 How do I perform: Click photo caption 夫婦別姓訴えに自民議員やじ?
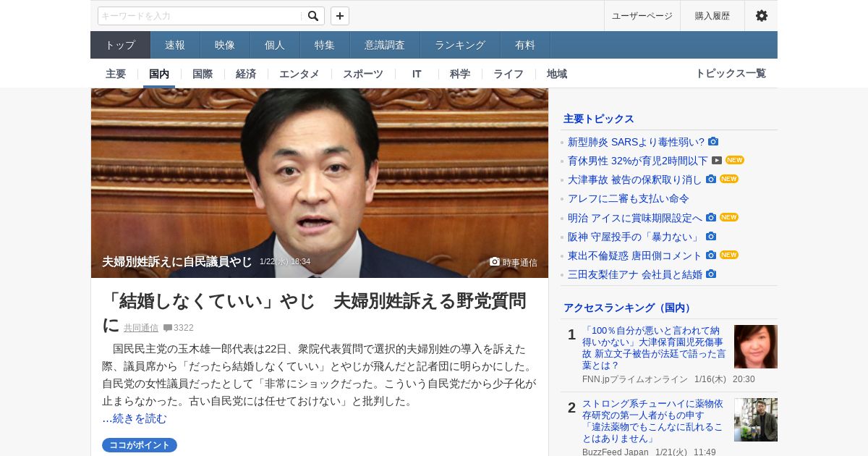pos(177,261)
